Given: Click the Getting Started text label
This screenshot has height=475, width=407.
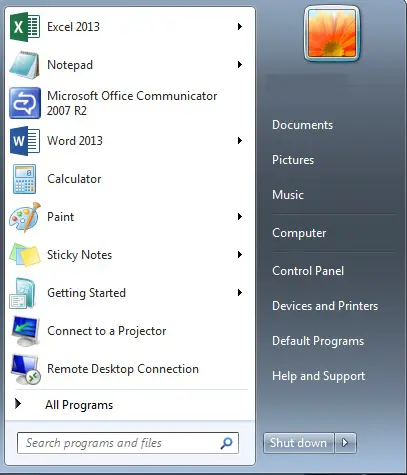Looking at the screenshot, I should [x=86, y=293].
